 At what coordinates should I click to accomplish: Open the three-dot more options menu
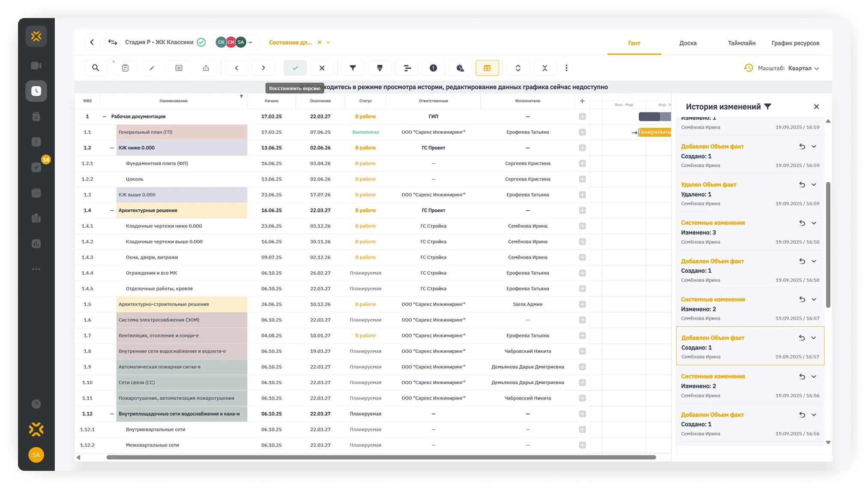[566, 68]
